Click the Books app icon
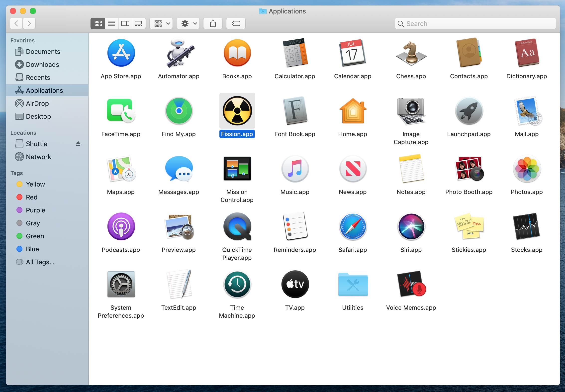The height and width of the screenshot is (392, 565). [x=237, y=53]
